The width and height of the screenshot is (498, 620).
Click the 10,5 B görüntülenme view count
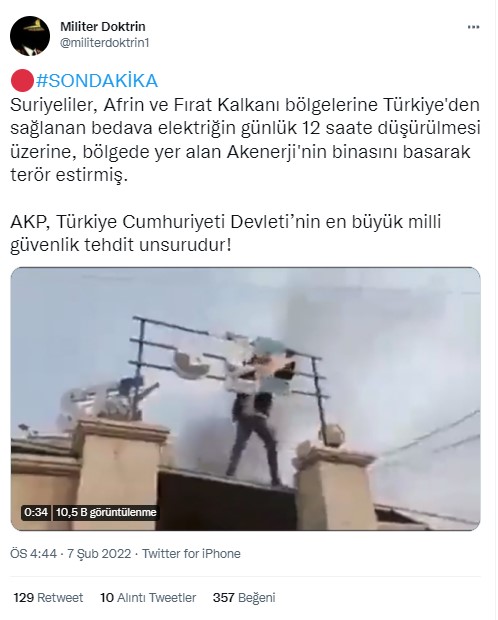[106, 512]
